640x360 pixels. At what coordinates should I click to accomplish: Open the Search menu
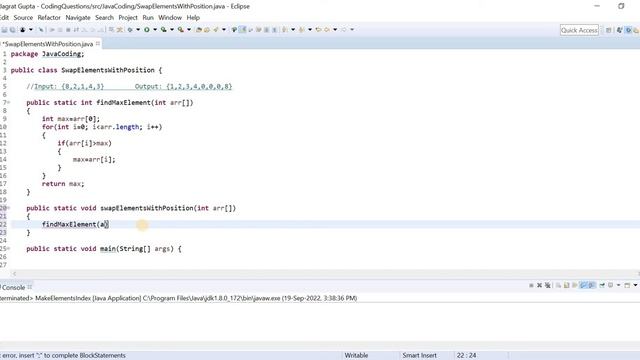tap(104, 18)
